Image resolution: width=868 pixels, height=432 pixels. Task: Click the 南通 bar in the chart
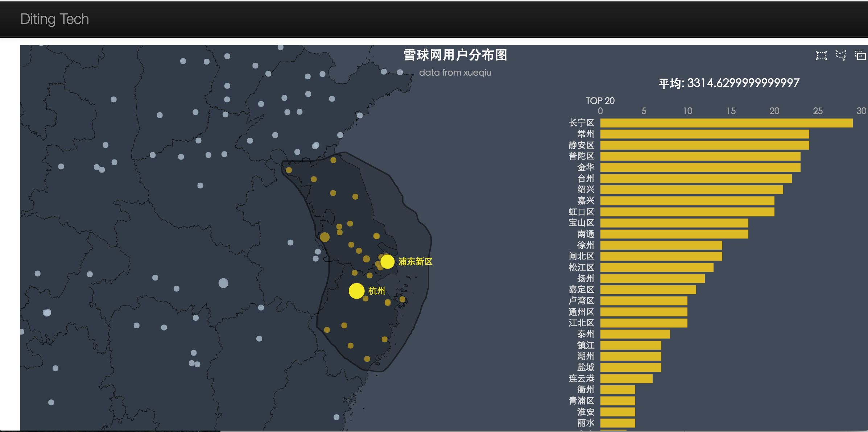674,234
